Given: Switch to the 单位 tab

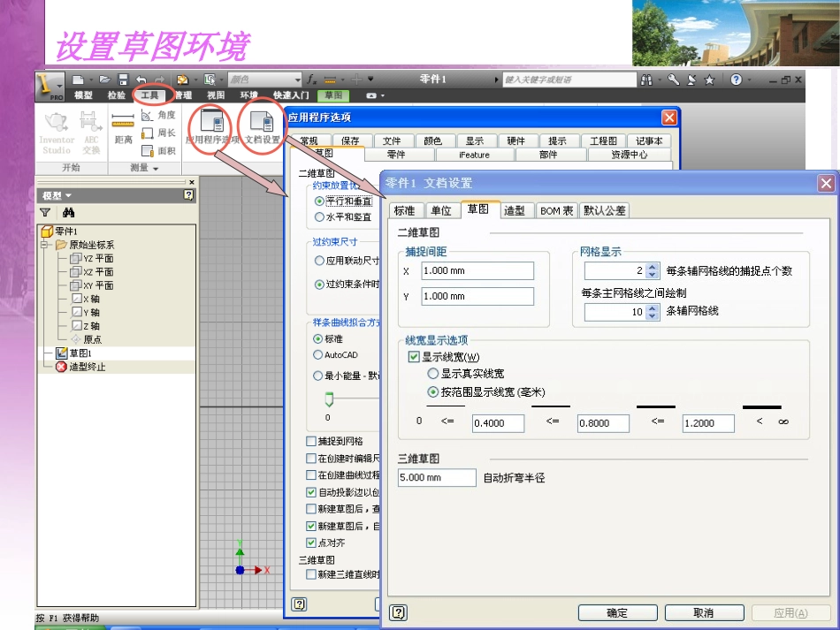Looking at the screenshot, I should click(440, 210).
